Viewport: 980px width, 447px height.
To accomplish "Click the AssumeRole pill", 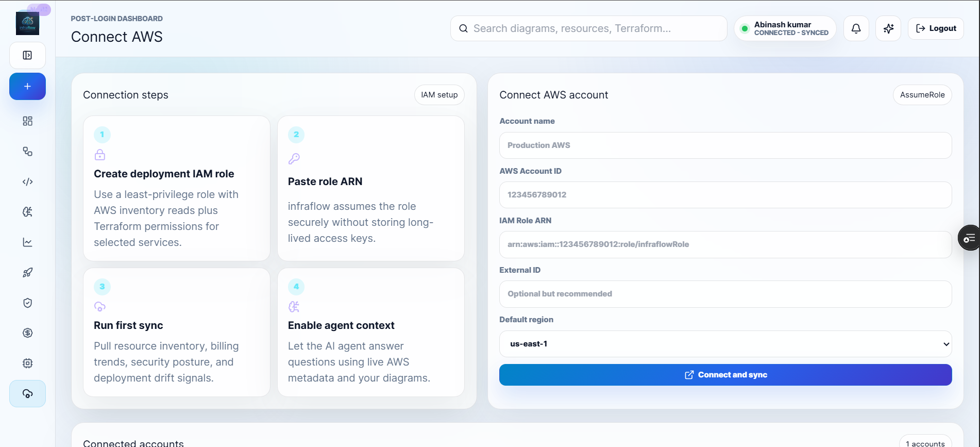I will click(922, 95).
